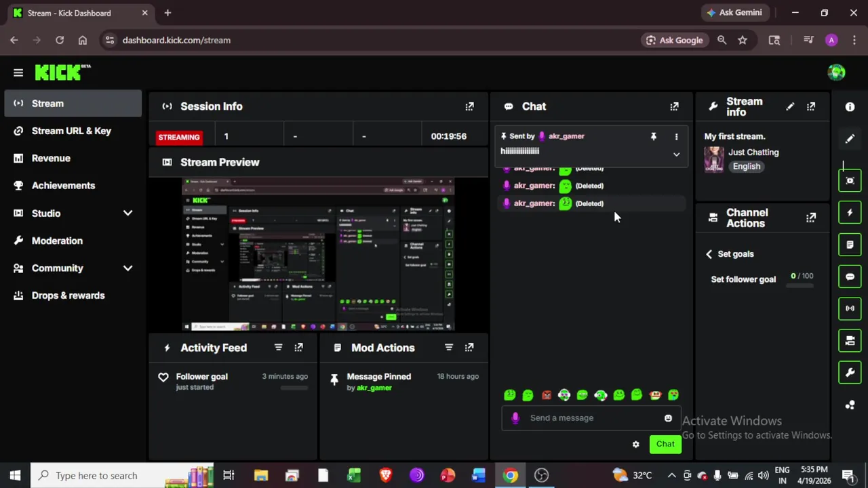
Task: Click follower goal progress bar
Action: tap(800, 286)
